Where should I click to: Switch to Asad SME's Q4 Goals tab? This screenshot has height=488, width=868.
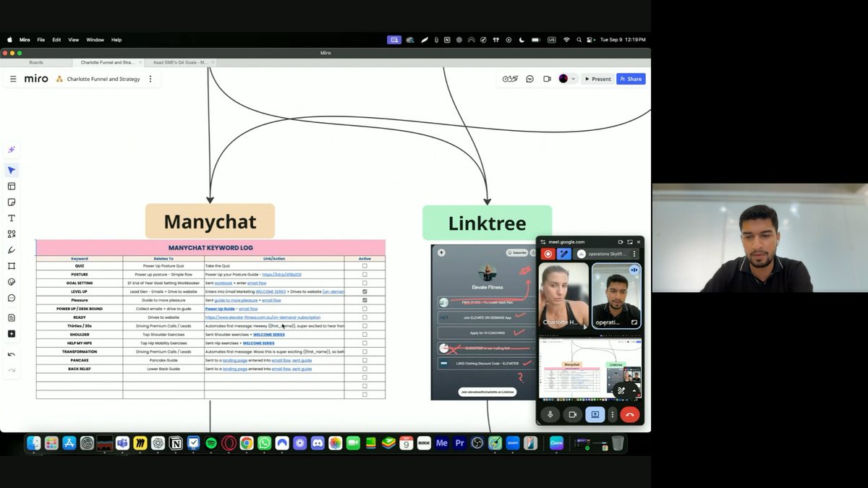point(179,63)
